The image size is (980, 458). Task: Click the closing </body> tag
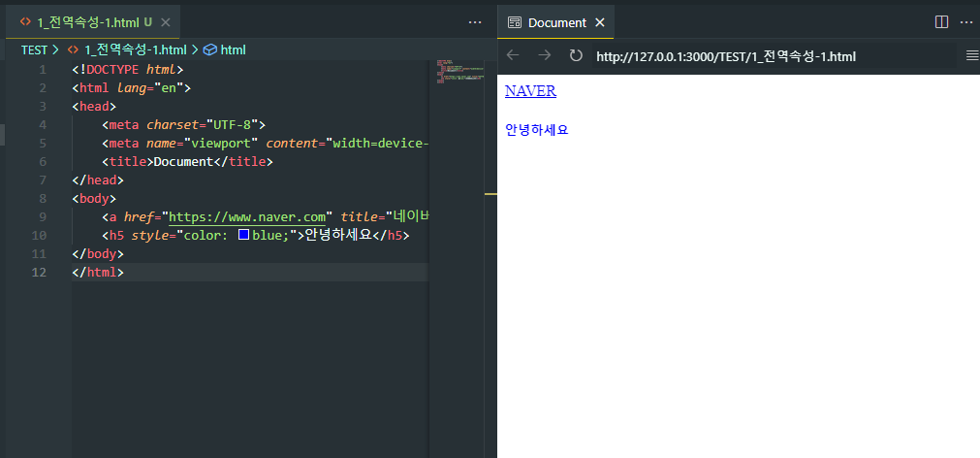(x=98, y=254)
